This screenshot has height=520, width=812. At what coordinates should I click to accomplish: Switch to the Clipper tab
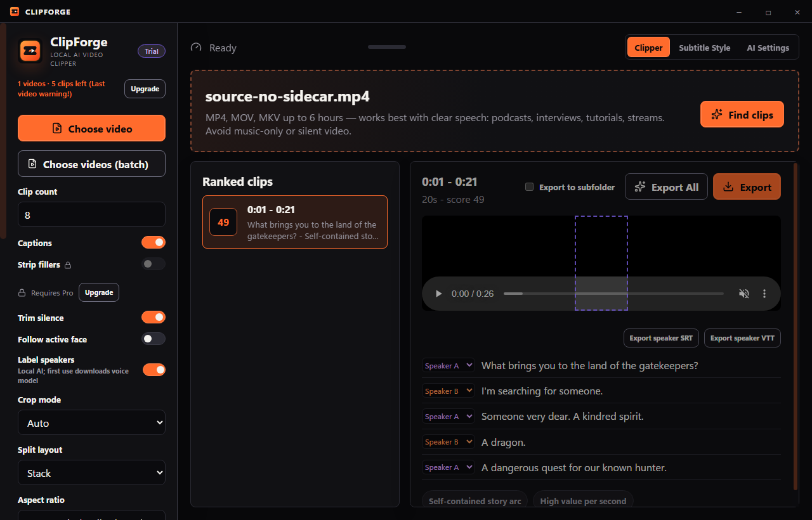[x=648, y=48]
